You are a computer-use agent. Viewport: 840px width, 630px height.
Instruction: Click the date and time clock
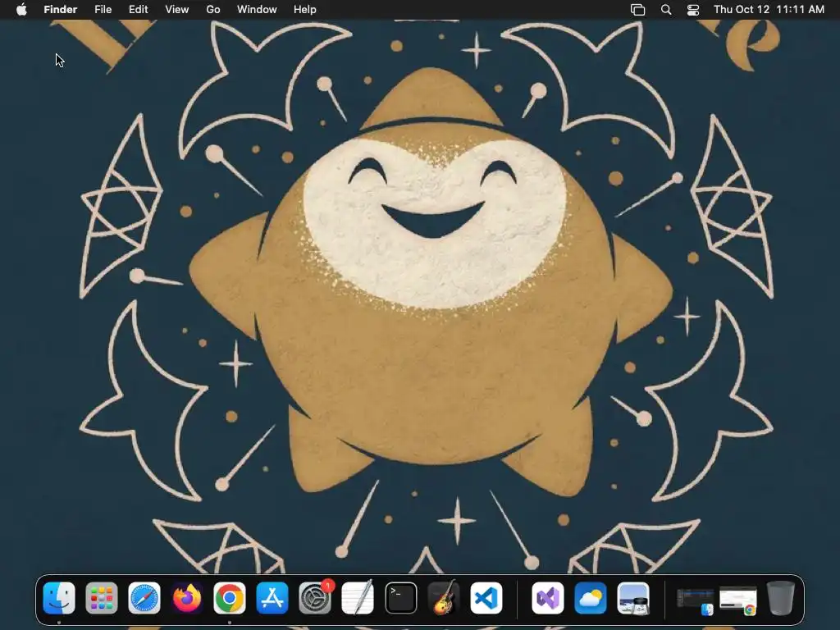click(769, 9)
